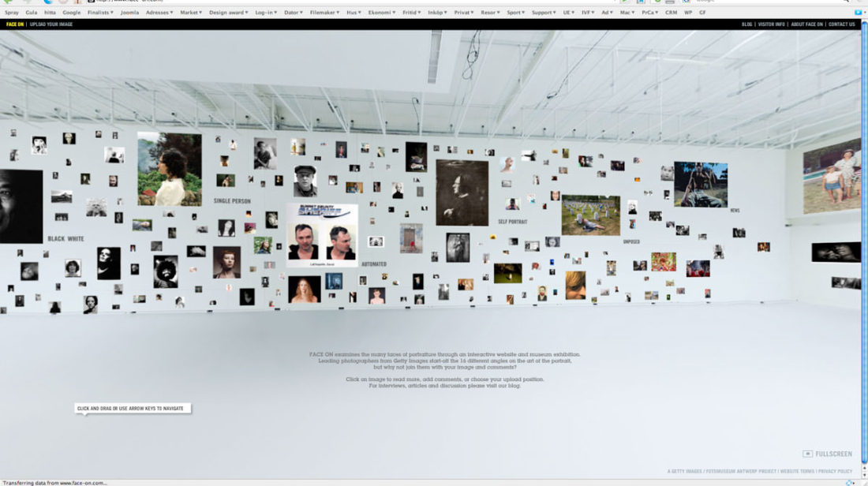
Task: Open man in flat cap portrait
Action: tap(305, 181)
